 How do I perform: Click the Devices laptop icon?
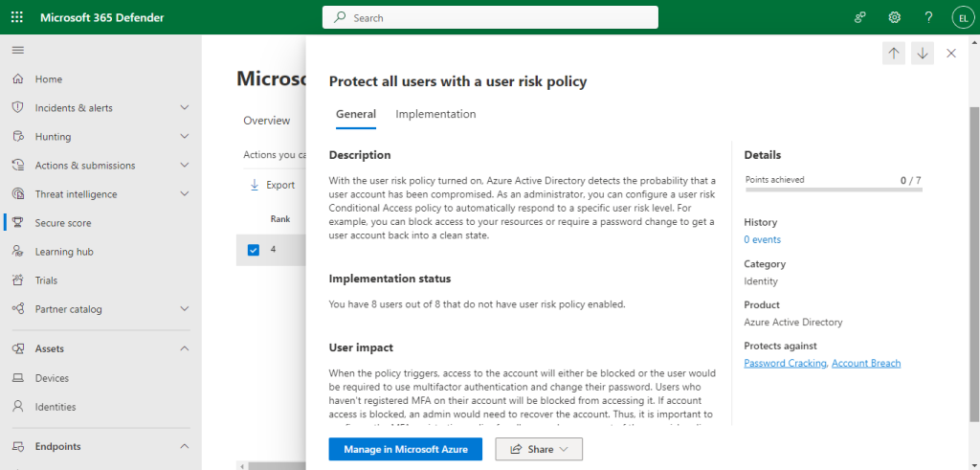(18, 377)
